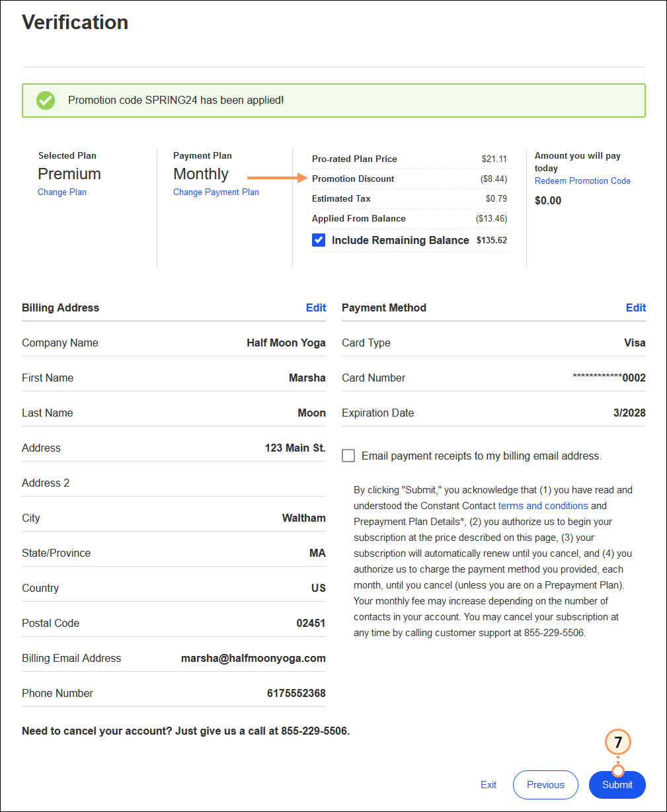Click the Address 2 row label
Viewport: 667px width, 812px height.
tap(46, 483)
